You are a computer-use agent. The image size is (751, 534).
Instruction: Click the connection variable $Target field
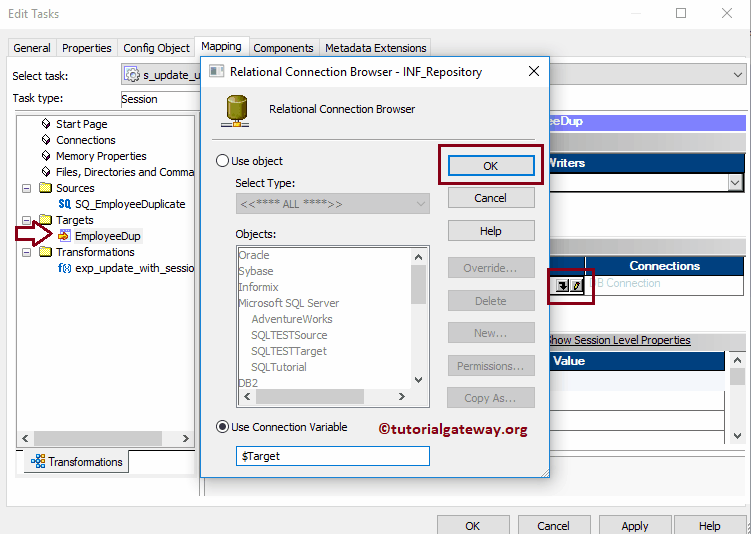coord(332,456)
